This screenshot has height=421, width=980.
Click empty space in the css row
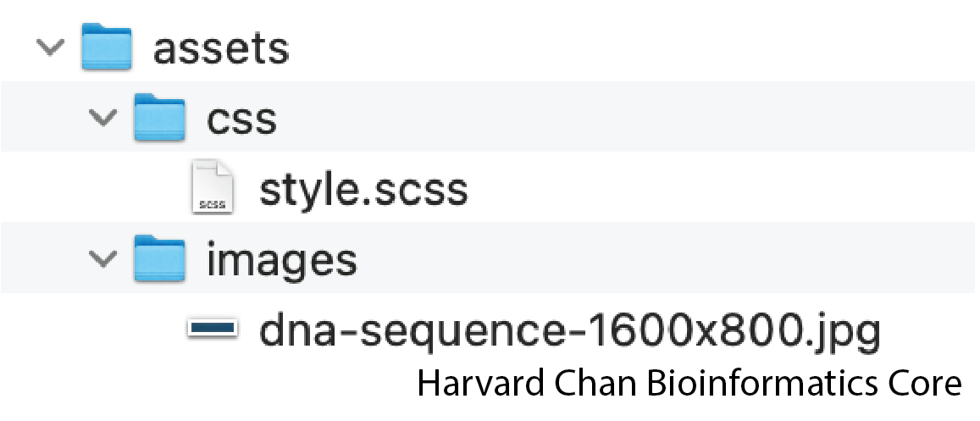tap(625, 116)
